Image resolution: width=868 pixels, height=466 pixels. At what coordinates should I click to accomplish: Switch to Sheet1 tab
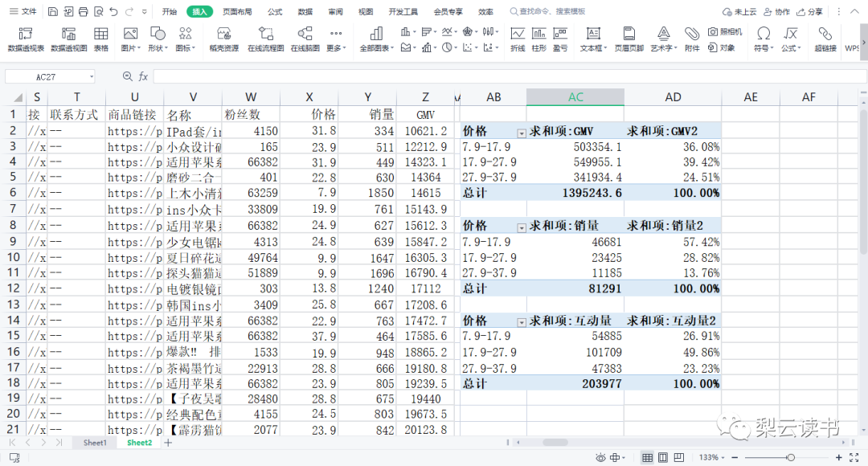pyautogui.click(x=95, y=443)
